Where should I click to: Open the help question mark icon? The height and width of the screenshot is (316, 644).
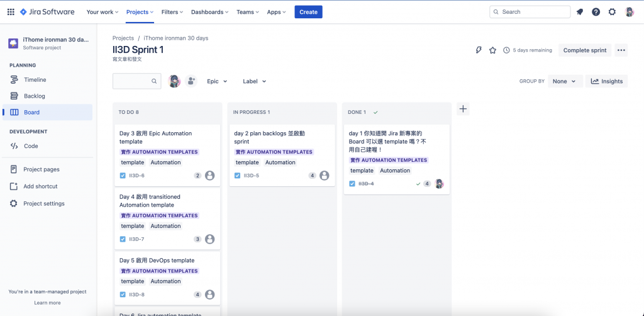596,12
